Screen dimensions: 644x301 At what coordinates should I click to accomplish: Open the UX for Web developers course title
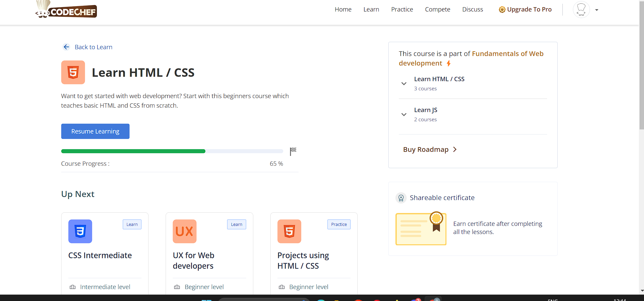pos(193,261)
